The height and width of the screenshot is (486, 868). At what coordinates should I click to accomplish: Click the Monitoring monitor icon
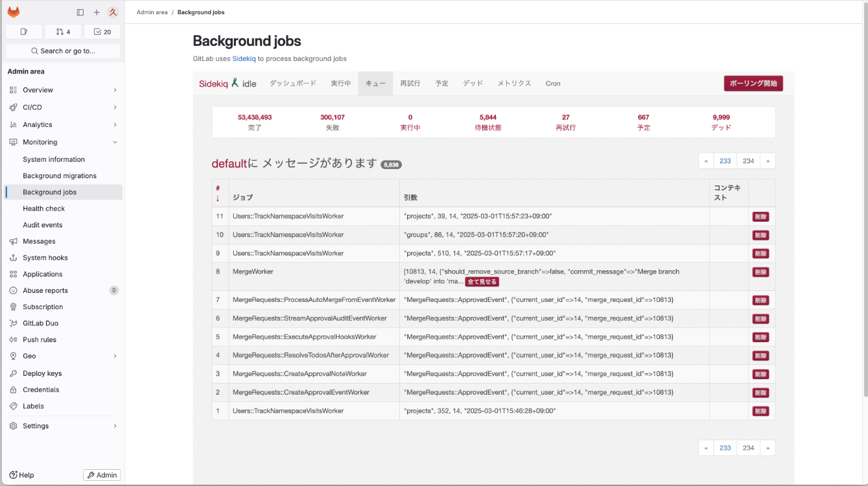14,142
